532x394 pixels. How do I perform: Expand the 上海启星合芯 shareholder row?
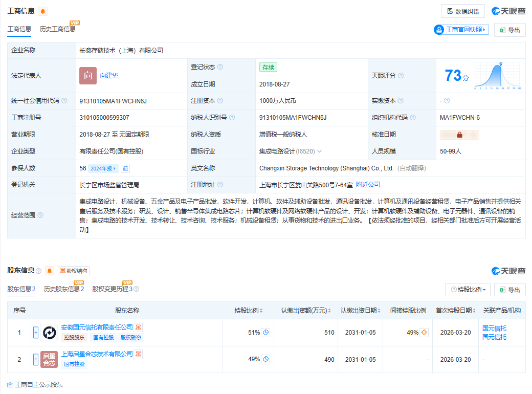point(36,359)
